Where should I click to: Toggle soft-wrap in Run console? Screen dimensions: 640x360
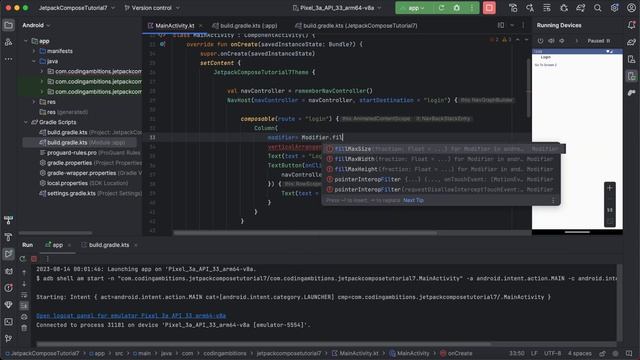click(x=24, y=295)
